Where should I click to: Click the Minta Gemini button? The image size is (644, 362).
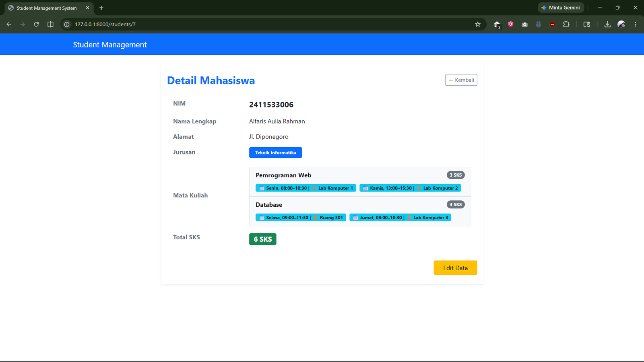pos(561,8)
